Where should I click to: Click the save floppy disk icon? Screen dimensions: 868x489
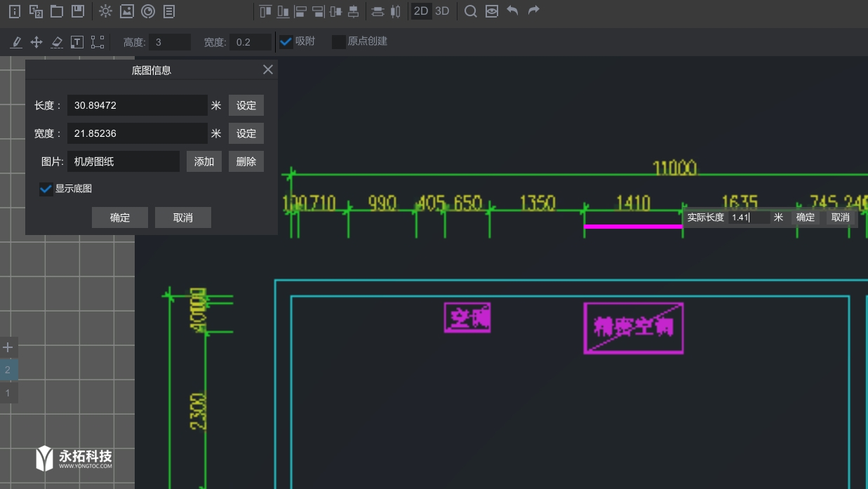(x=78, y=11)
